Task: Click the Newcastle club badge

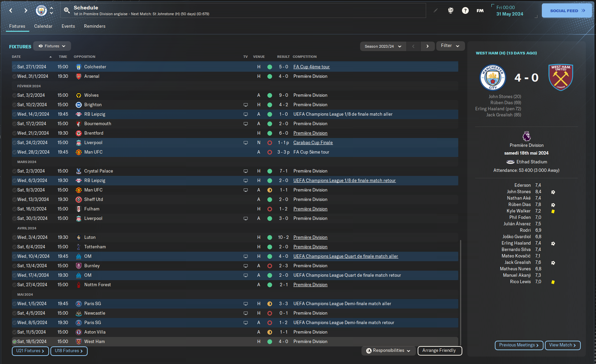Action: pyautogui.click(x=79, y=313)
